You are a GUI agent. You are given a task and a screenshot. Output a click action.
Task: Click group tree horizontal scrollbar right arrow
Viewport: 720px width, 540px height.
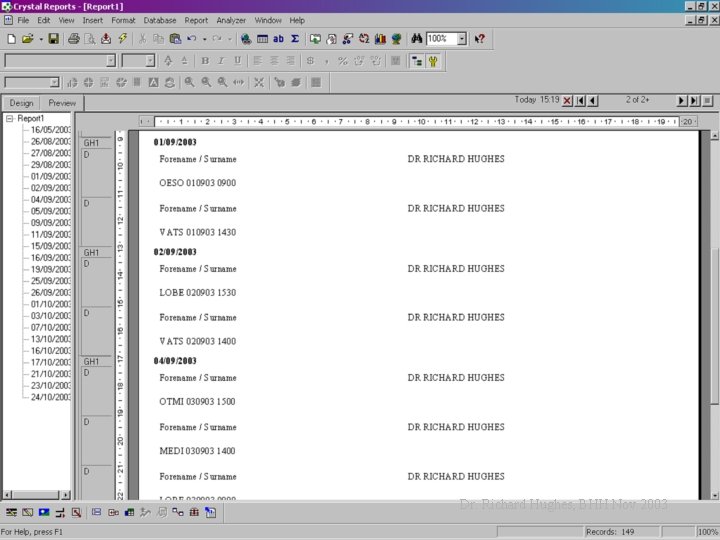click(x=66, y=495)
